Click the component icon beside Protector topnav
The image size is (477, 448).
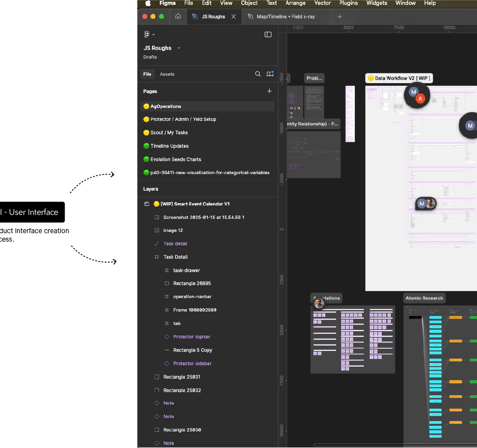pos(167,337)
